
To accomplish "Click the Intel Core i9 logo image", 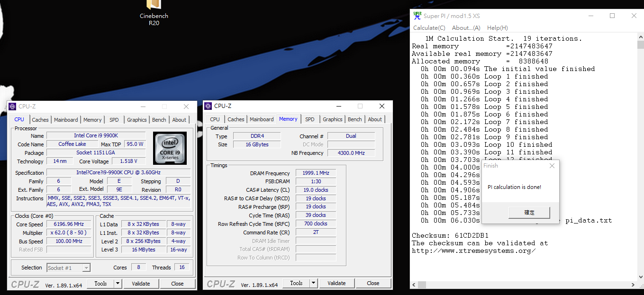I will pos(170,148).
